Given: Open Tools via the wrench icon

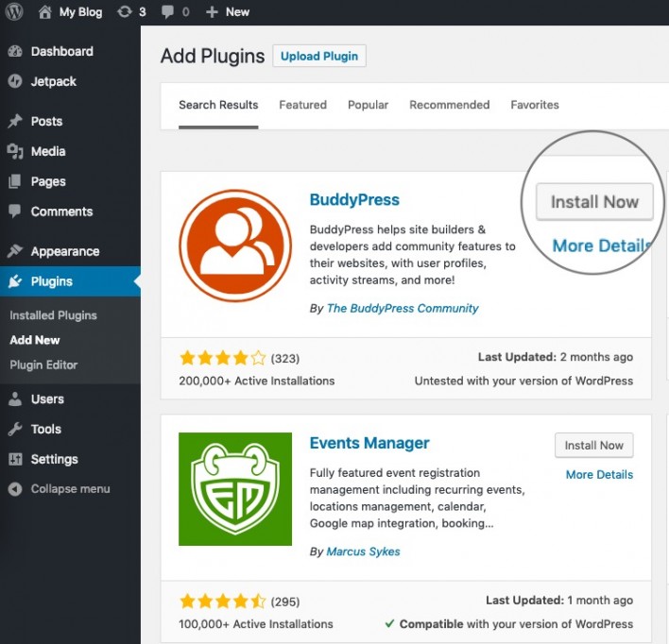Looking at the screenshot, I should (15, 429).
